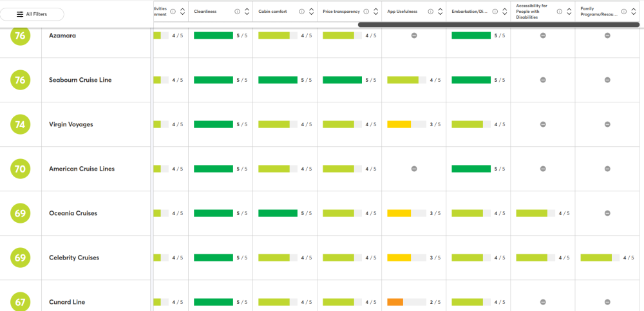The height and width of the screenshot is (311, 644).
Task: Open Virgin Voyages details
Action: click(x=71, y=124)
